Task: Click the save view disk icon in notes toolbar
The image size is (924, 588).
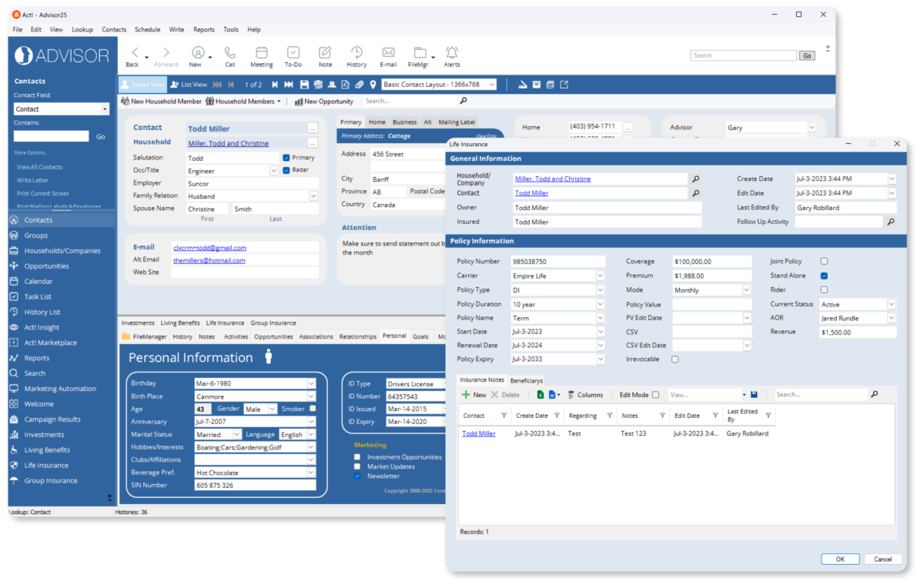Action: pyautogui.click(x=754, y=395)
